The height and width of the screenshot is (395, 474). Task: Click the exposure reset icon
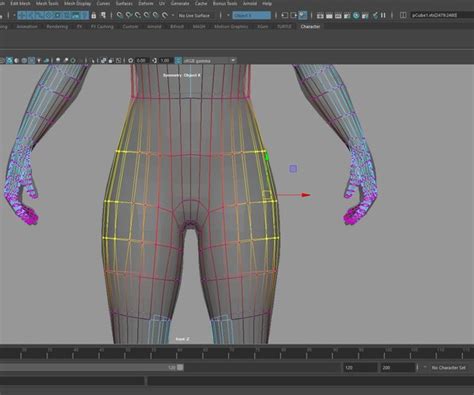[x=131, y=60]
